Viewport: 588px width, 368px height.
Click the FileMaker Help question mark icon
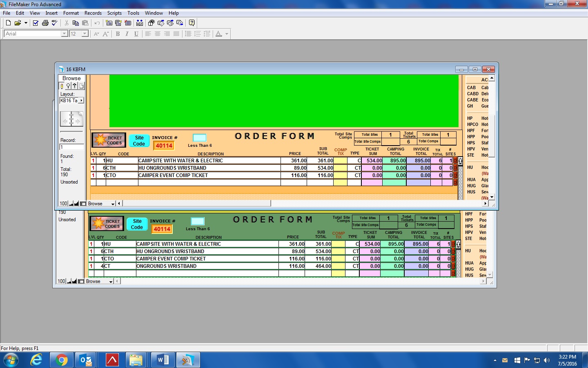tap(192, 23)
